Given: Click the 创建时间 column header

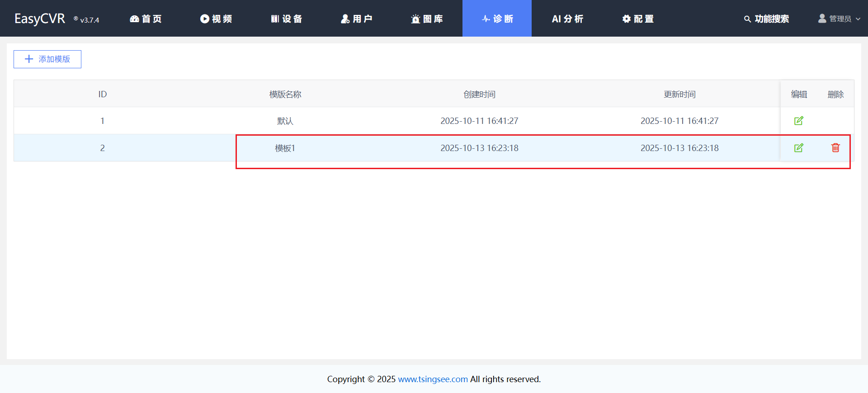Looking at the screenshot, I should (479, 94).
